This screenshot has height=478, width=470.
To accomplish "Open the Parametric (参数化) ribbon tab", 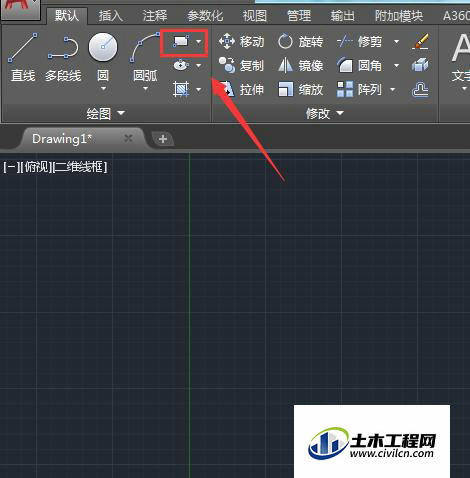I will click(x=205, y=16).
